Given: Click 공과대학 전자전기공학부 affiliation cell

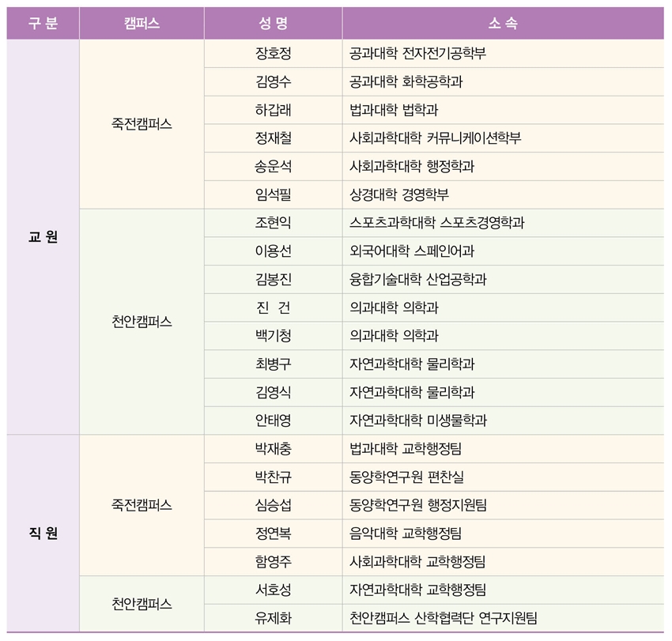Looking at the screenshot, I should click(x=503, y=54).
